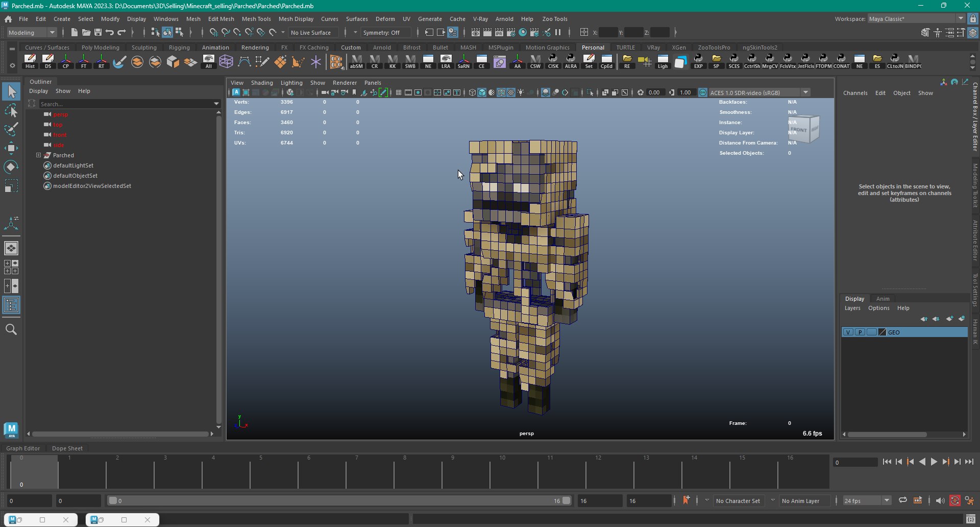This screenshot has height=527, width=980.
Task: Click the Open scene folder icon
Action: coord(86,32)
